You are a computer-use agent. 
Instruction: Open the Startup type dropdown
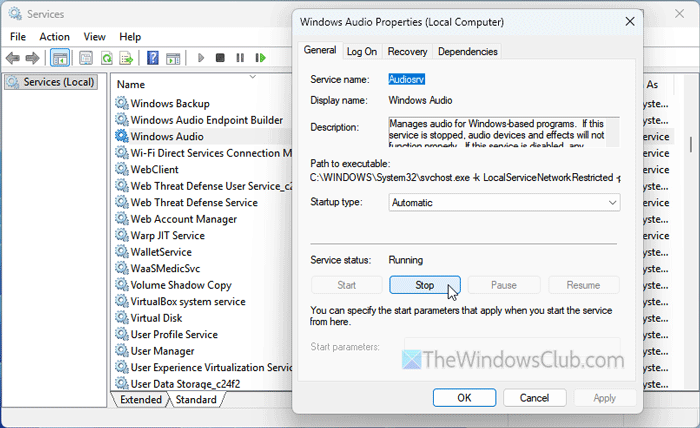[x=504, y=203]
